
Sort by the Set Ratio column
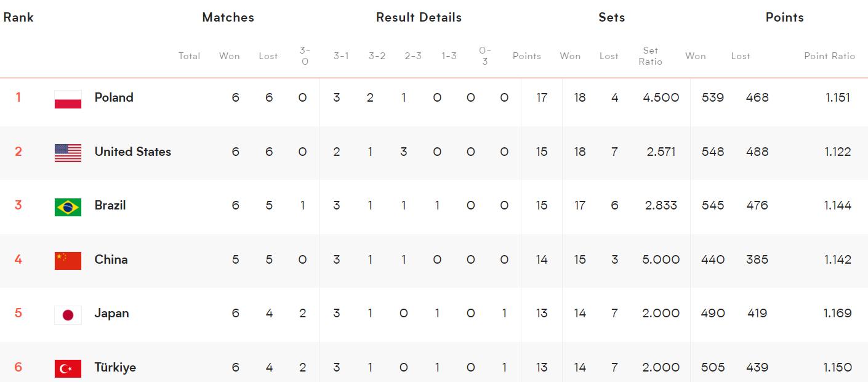point(650,55)
